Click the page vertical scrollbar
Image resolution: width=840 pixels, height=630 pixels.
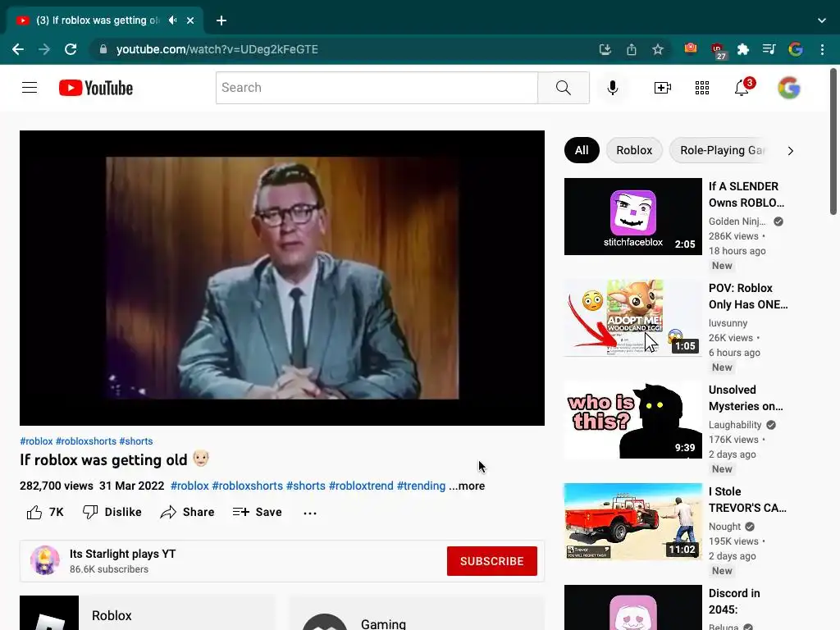(833, 141)
